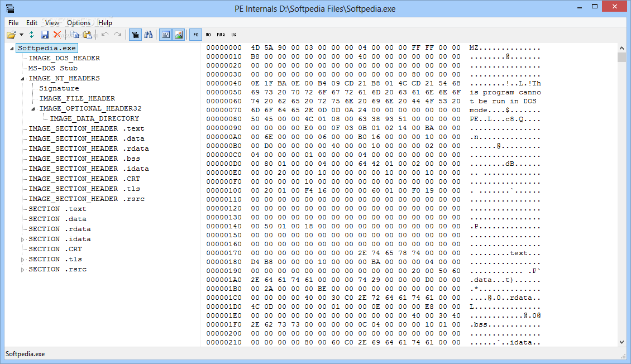This screenshot has width=631, height=364.
Task: Select SECTION .data tree item
Action: pos(57,219)
